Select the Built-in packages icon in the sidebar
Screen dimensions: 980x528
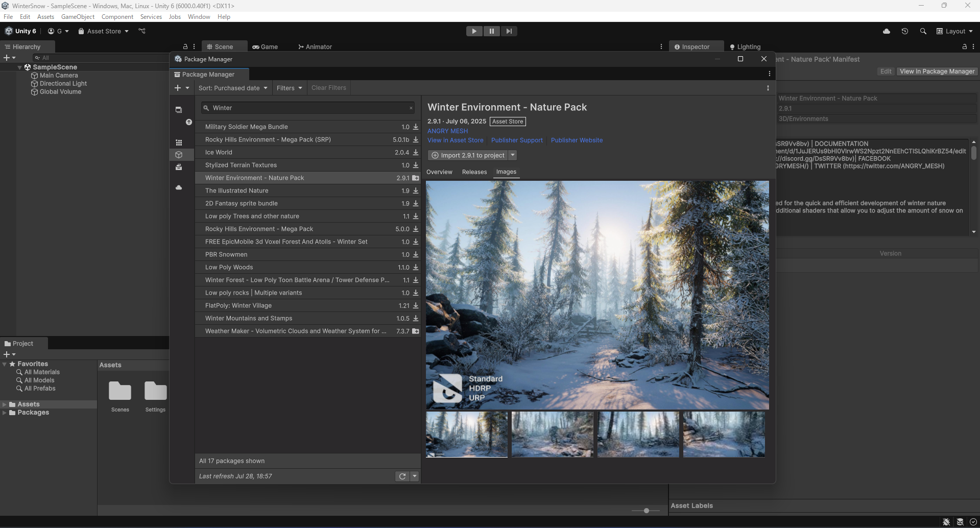pos(179,167)
